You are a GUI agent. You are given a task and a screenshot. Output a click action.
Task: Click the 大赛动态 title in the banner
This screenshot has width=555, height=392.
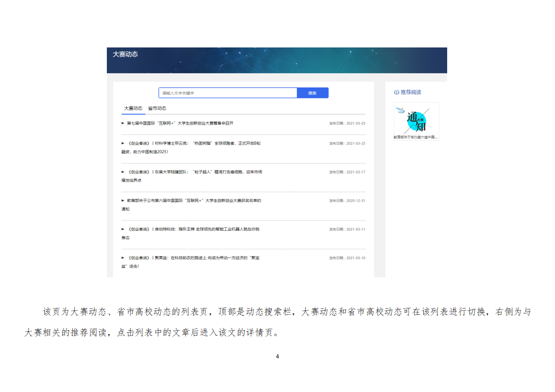click(125, 54)
